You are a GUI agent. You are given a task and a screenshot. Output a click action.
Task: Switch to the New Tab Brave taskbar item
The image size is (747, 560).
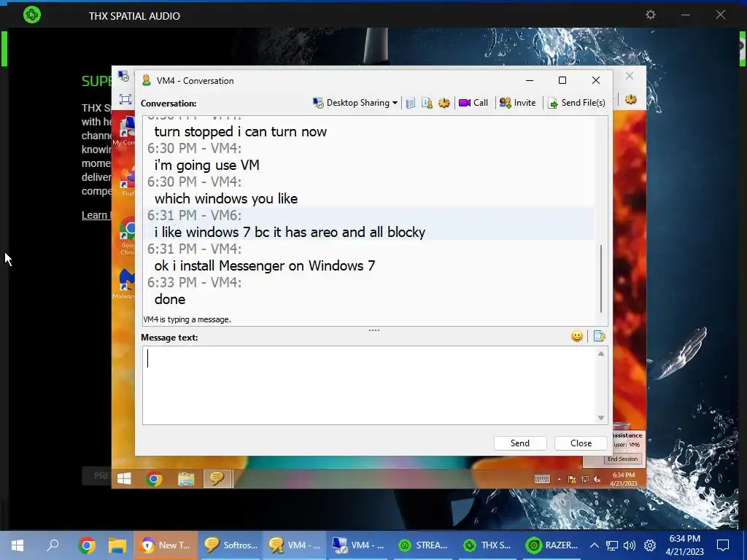coord(166,545)
